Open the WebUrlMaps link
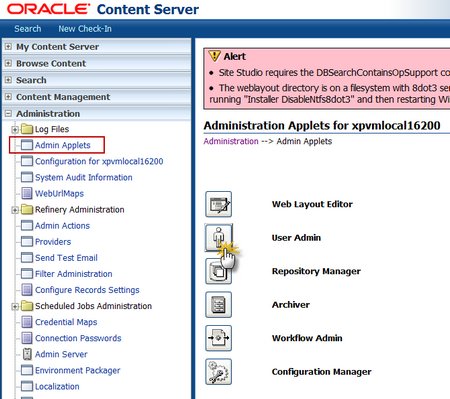The height and width of the screenshot is (399, 450). click(59, 193)
